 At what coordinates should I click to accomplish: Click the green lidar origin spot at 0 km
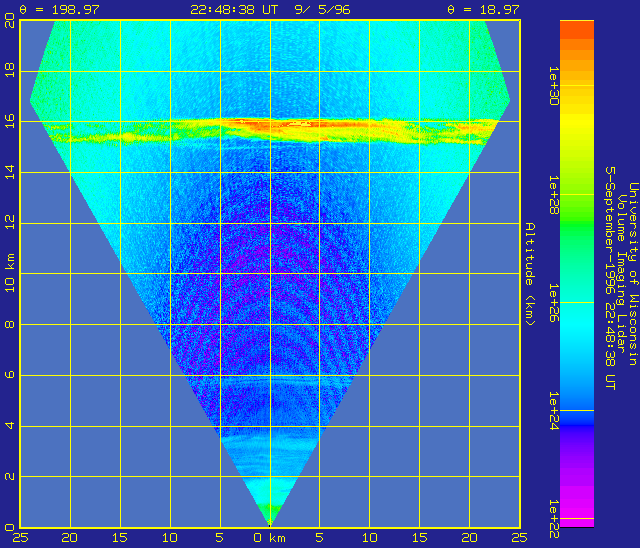click(x=269, y=513)
